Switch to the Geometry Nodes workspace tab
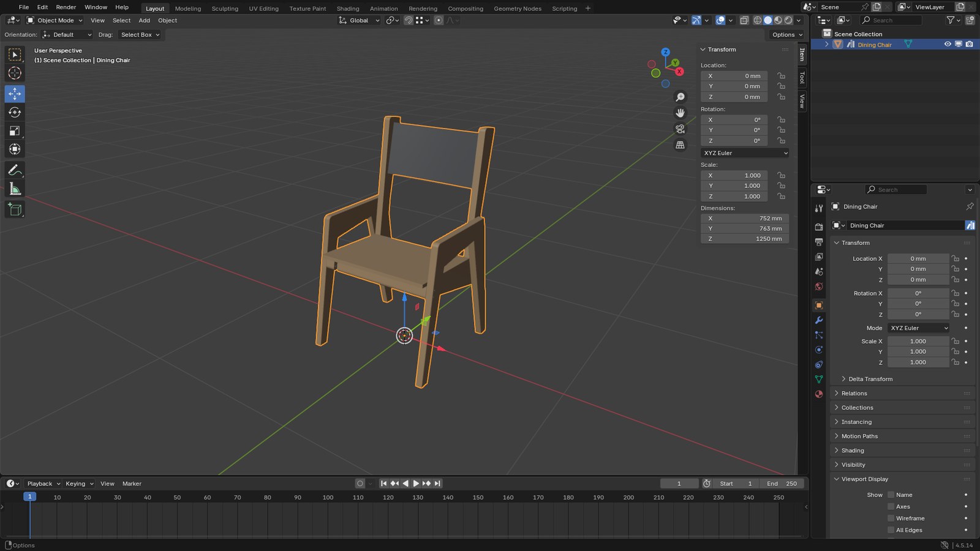The image size is (980, 551). pyautogui.click(x=518, y=9)
